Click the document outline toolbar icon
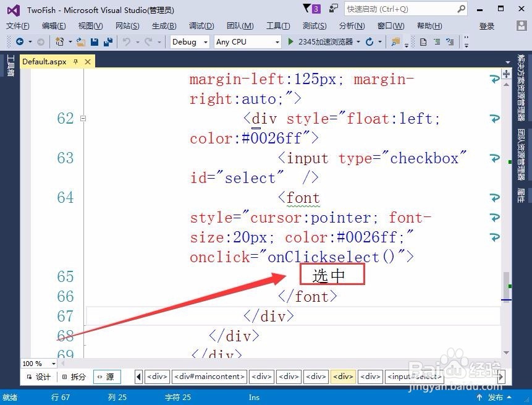The image size is (532, 405). (423, 42)
